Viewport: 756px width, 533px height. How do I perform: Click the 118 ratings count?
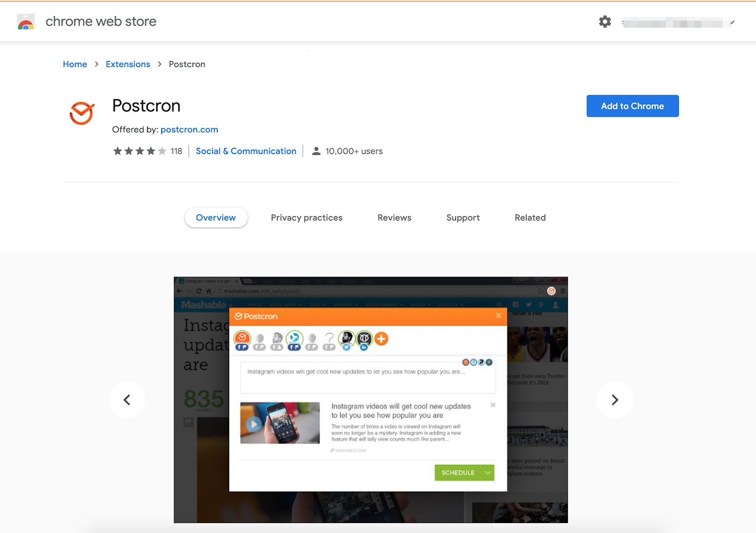176,151
